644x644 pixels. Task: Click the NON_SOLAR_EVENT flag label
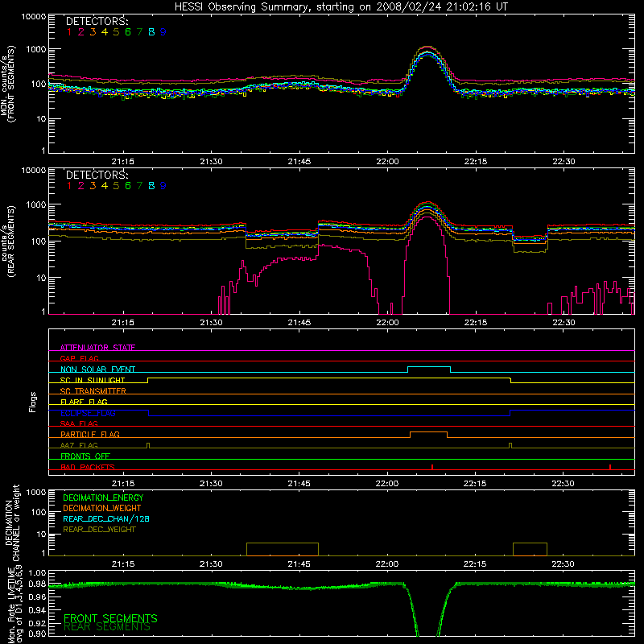97,369
